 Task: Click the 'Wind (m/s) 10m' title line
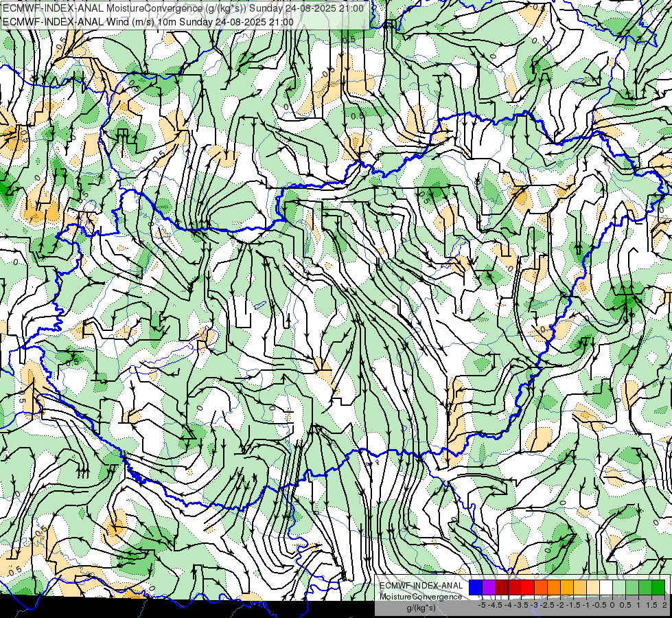click(148, 22)
